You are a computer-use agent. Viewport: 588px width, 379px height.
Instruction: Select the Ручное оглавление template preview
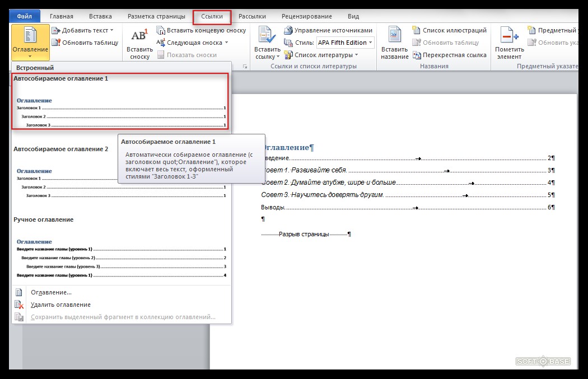pyautogui.click(x=120, y=255)
